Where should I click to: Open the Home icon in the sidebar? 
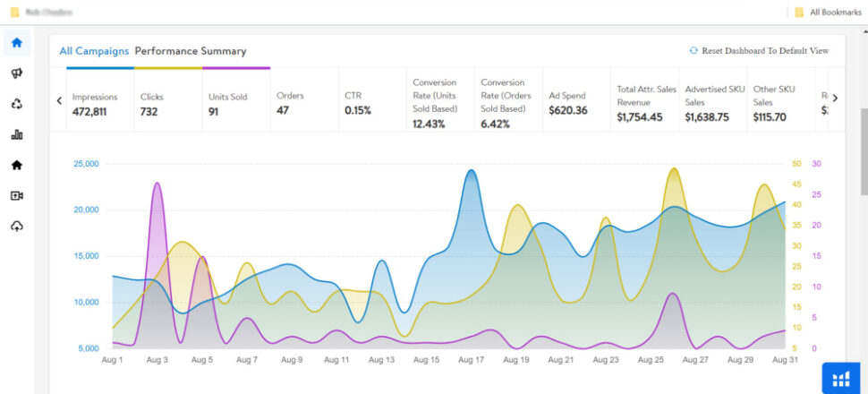(16, 42)
